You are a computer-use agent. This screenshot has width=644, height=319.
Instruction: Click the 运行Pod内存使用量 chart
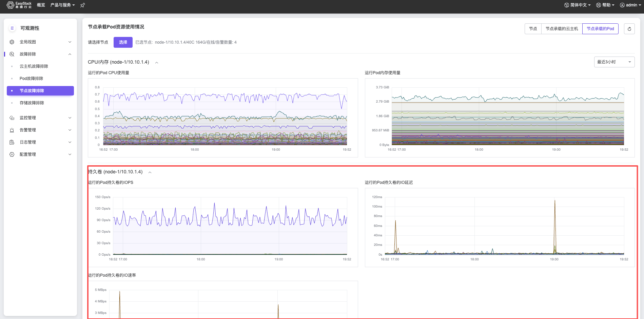tap(500, 118)
